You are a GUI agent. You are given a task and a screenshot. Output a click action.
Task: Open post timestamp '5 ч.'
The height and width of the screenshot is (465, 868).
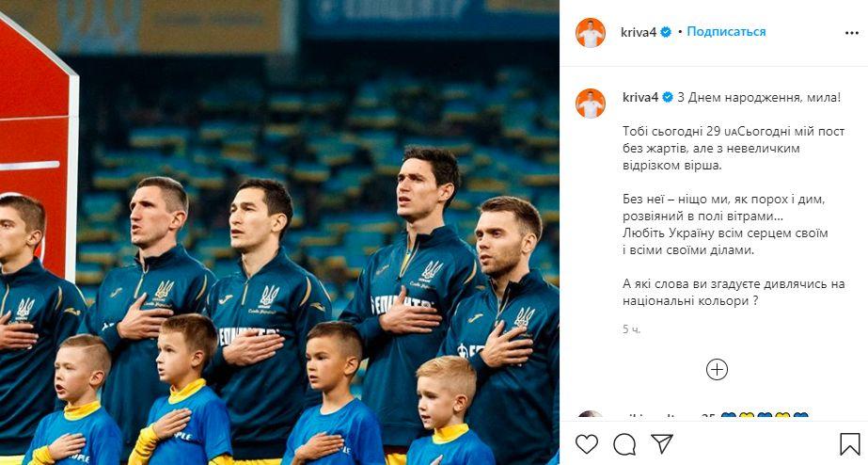(631, 329)
